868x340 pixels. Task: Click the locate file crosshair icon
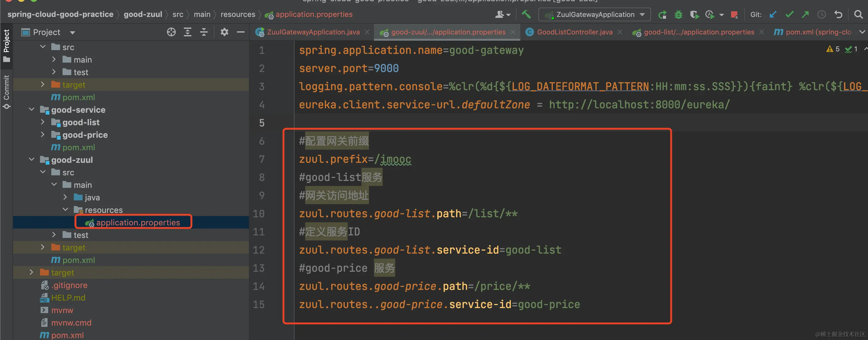tap(171, 32)
